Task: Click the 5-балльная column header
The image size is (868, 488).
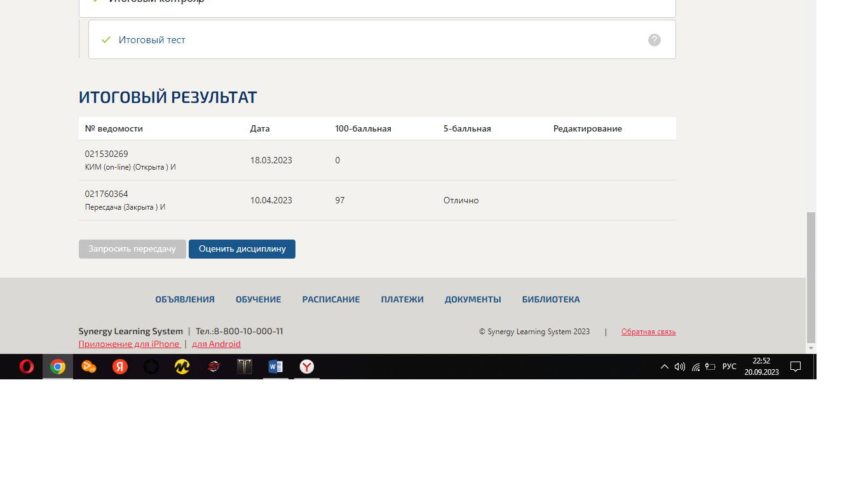Action: click(467, 128)
